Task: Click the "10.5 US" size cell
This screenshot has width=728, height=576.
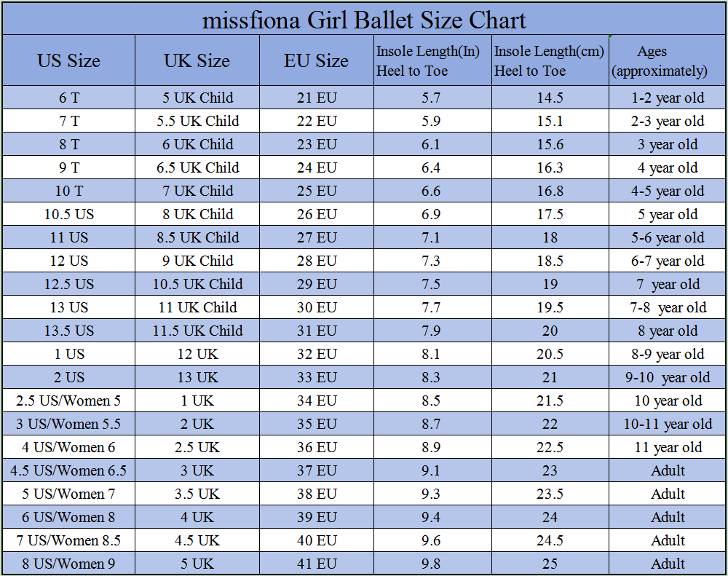Action: tap(69, 215)
